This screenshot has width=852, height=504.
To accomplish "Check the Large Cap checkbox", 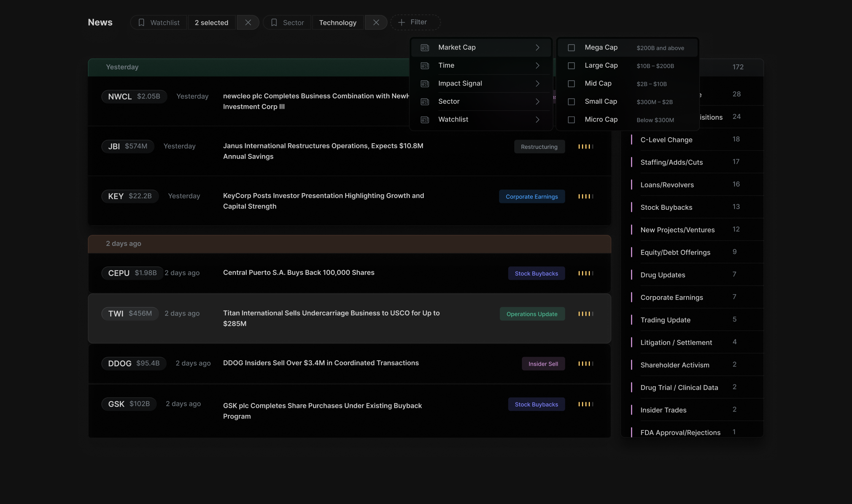I will (x=571, y=66).
